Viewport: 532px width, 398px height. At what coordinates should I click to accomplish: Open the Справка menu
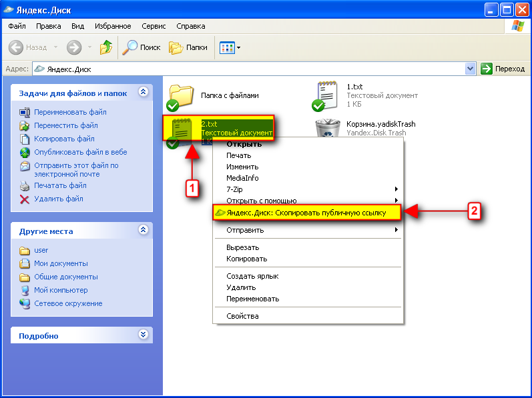(x=191, y=26)
